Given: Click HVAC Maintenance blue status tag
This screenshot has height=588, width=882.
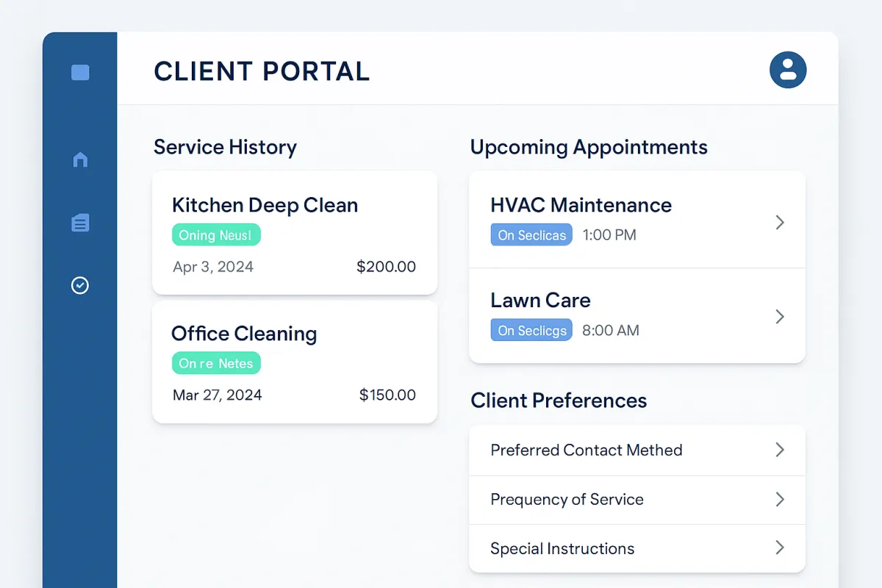Looking at the screenshot, I should click(x=531, y=235).
